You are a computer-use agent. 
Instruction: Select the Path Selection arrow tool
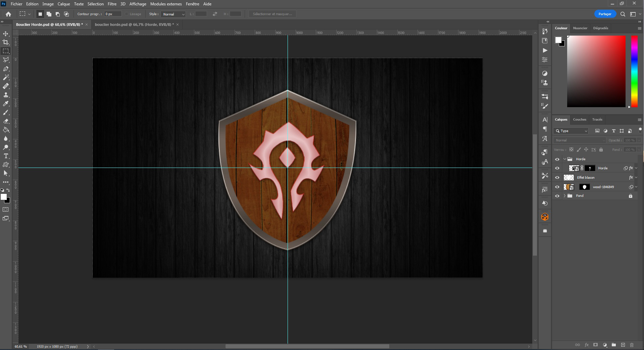[x=6, y=173]
